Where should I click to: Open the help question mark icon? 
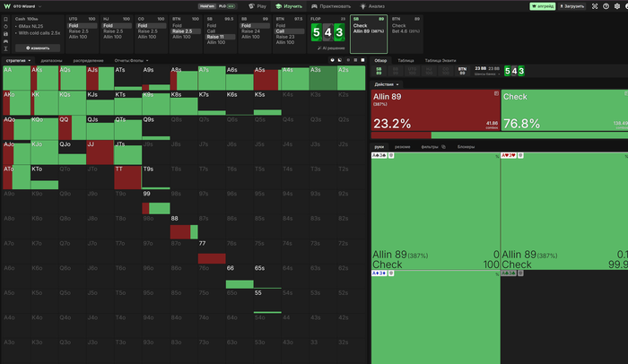(606, 6)
